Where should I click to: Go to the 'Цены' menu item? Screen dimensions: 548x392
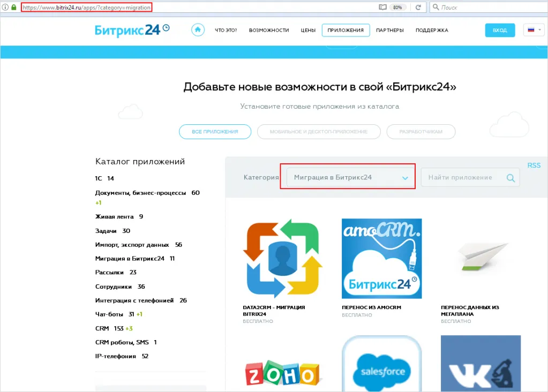tap(308, 30)
